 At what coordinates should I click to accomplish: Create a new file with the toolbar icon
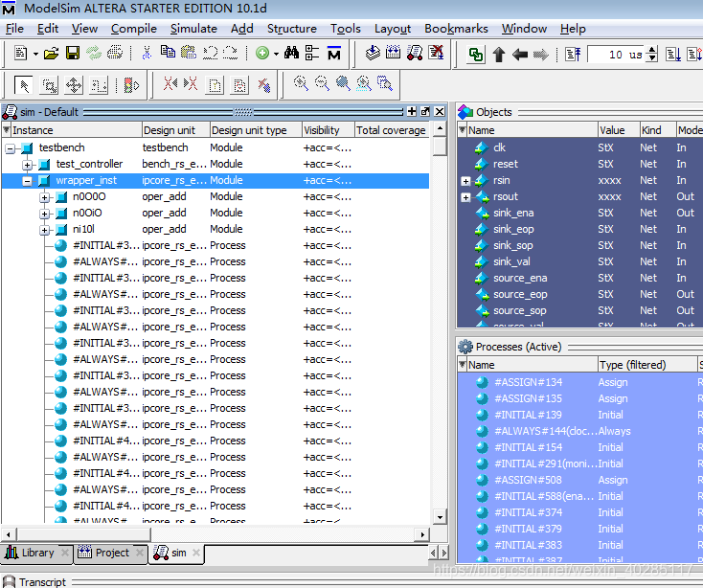tap(21, 54)
